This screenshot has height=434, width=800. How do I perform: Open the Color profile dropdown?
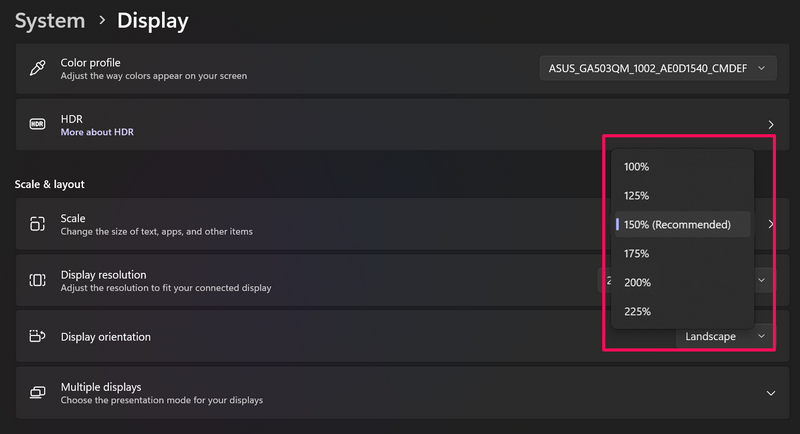[657, 69]
